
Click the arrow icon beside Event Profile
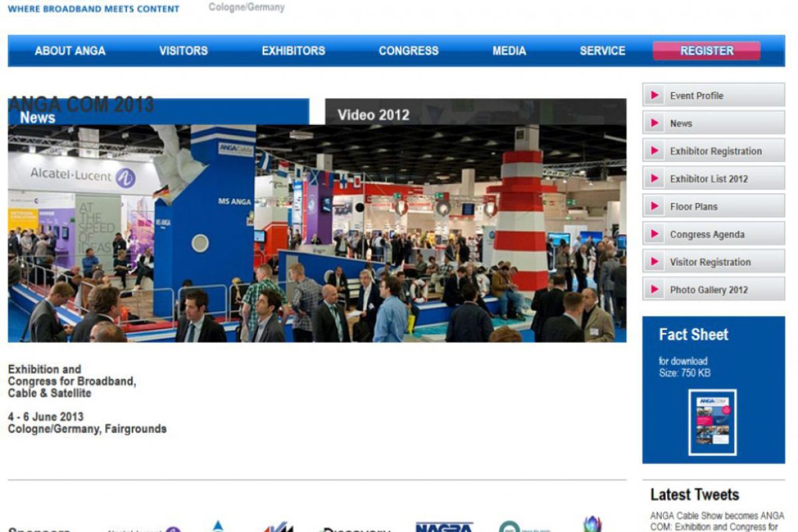tap(655, 96)
